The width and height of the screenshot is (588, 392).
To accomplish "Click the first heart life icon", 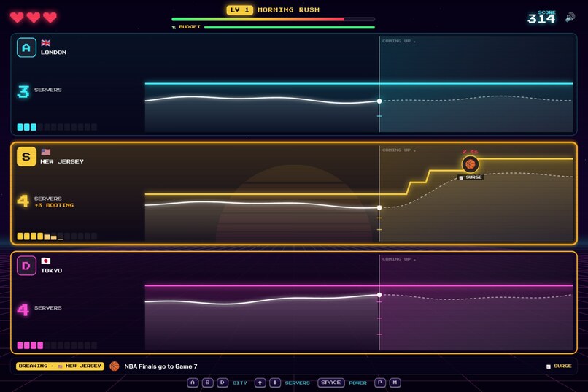I will click(17, 18).
